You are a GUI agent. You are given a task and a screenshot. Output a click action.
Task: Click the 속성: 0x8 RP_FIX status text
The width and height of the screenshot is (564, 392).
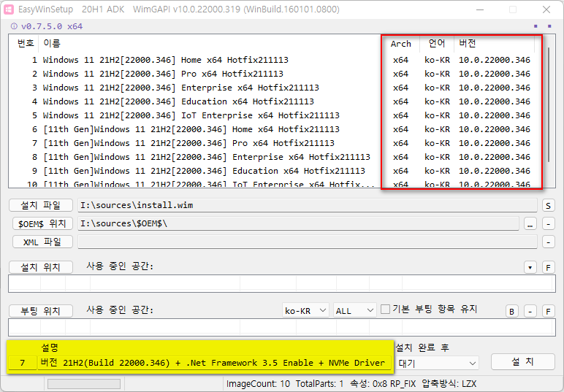(383, 384)
